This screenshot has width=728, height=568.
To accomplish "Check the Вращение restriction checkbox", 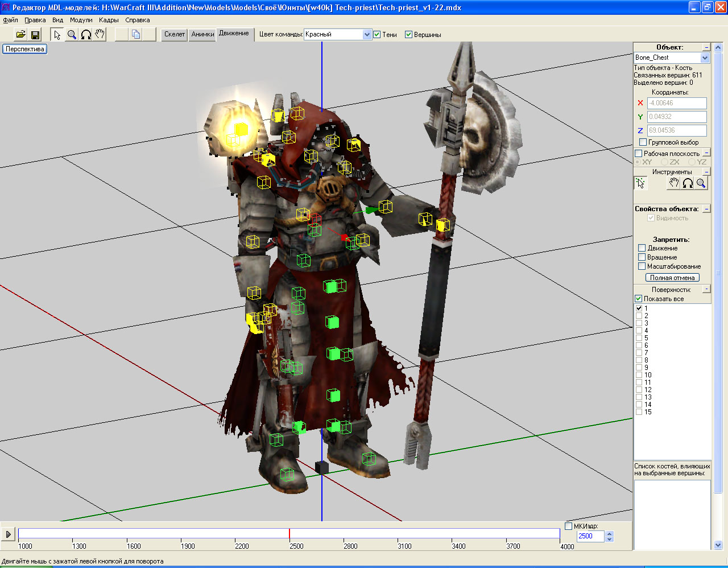I will click(642, 257).
